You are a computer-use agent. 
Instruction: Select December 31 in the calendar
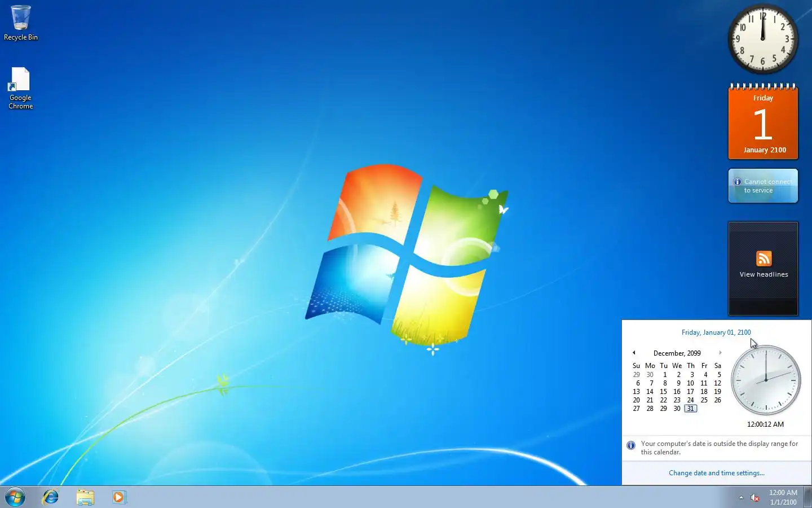coord(690,409)
